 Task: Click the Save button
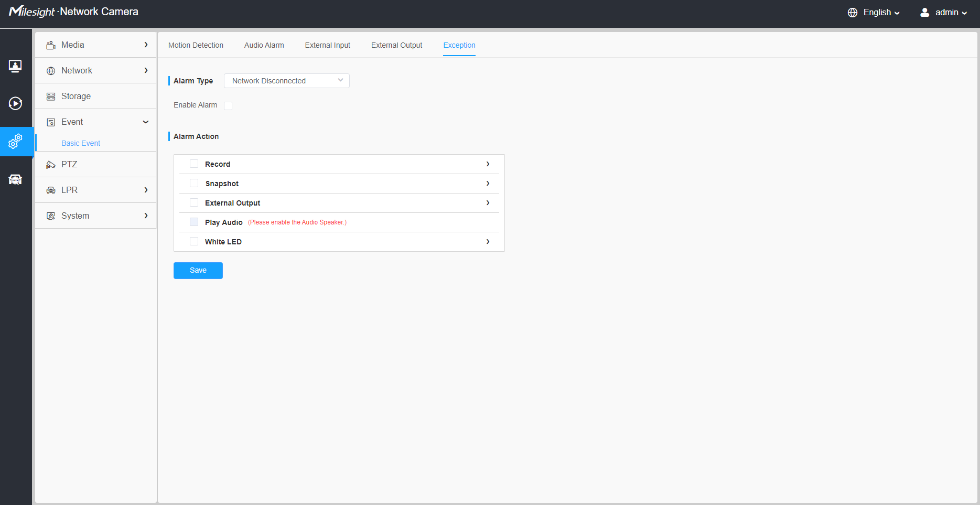pos(198,271)
